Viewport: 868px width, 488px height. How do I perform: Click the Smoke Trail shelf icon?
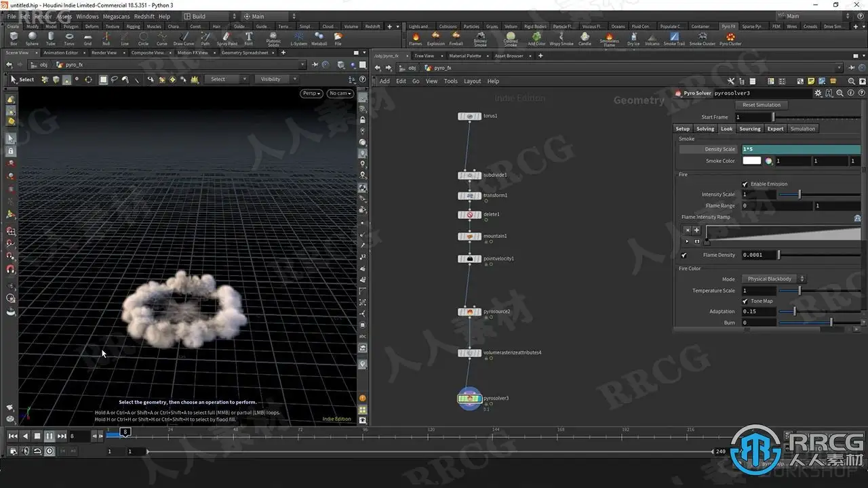(x=673, y=37)
